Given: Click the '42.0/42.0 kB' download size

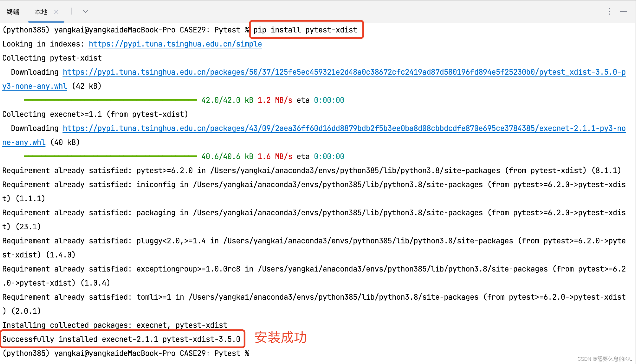Looking at the screenshot, I should [227, 100].
